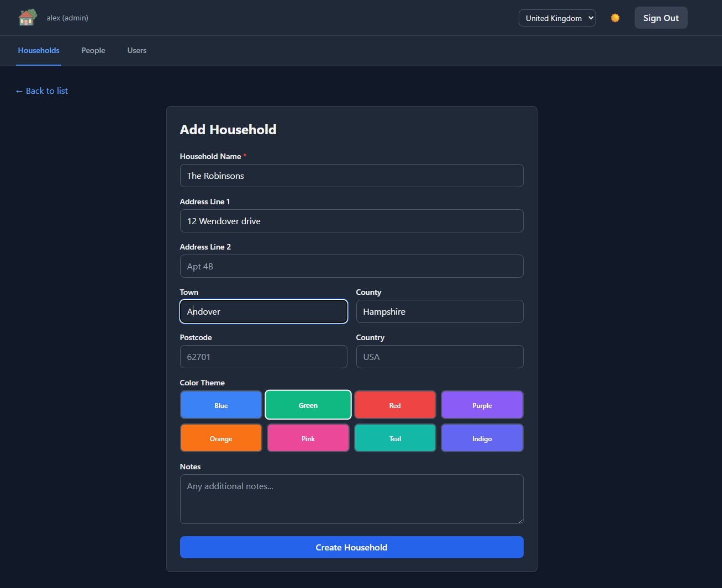Select the Green color theme
This screenshot has height=588, width=722.
pos(308,405)
